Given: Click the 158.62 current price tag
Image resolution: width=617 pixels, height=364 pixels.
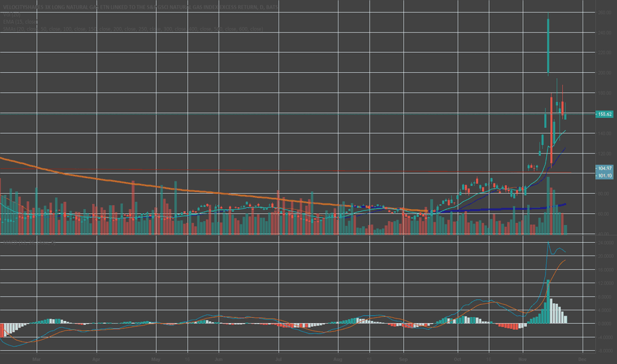Looking at the screenshot, I should pyautogui.click(x=605, y=114).
